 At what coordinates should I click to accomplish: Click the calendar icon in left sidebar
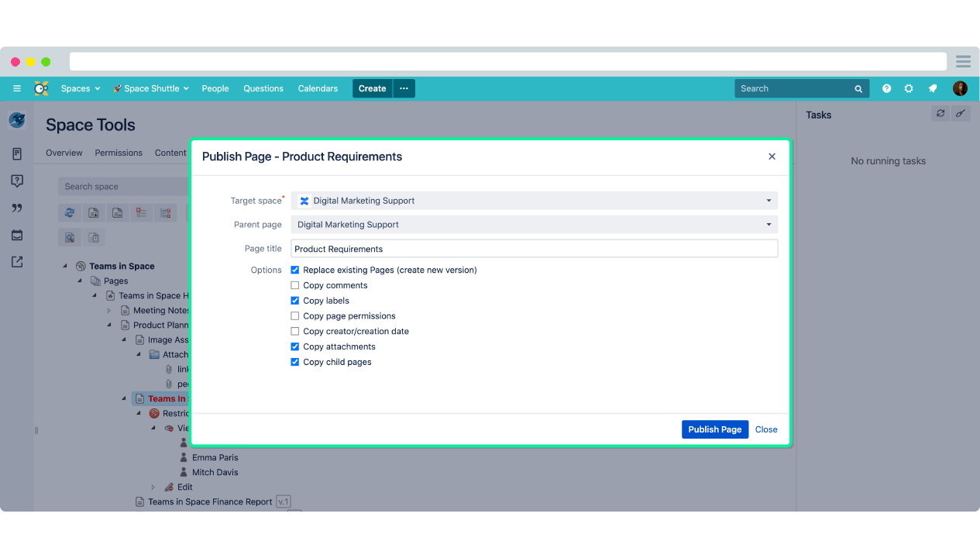click(17, 235)
